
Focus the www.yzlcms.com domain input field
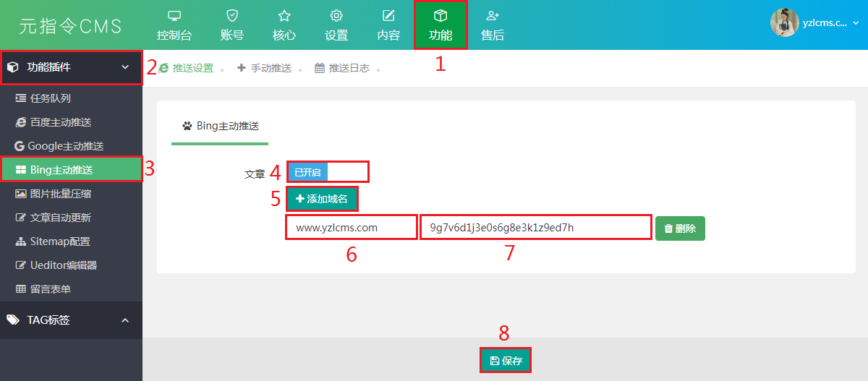tap(351, 228)
